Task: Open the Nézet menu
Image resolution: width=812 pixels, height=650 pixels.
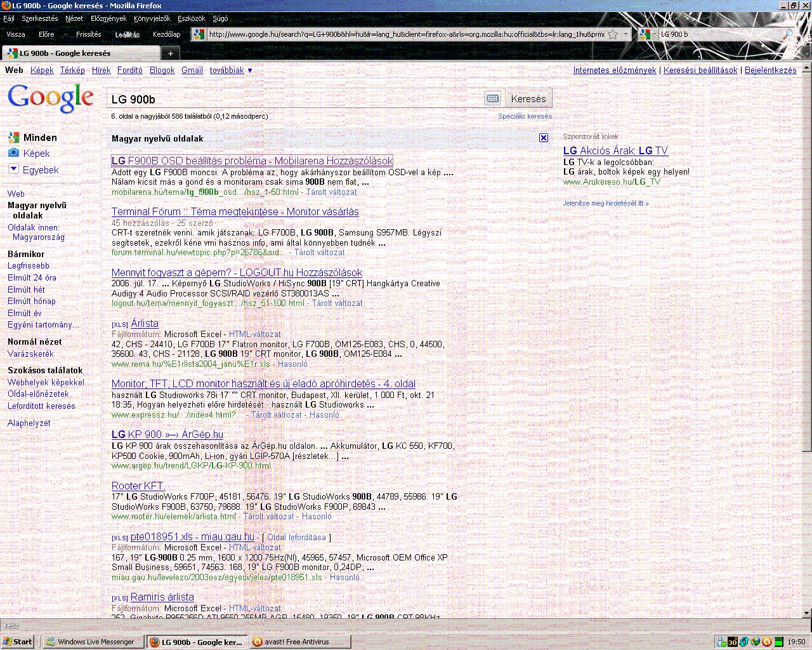Action: pos(74,18)
